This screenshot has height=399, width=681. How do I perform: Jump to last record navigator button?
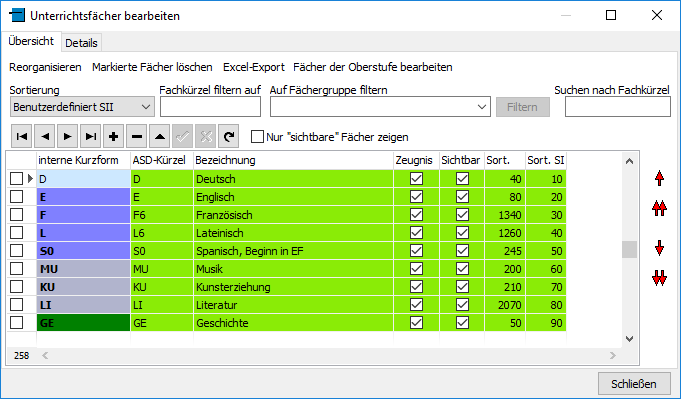pos(90,137)
